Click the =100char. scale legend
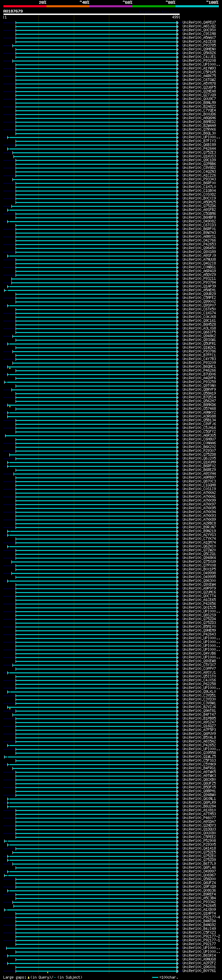 tap(165, 977)
